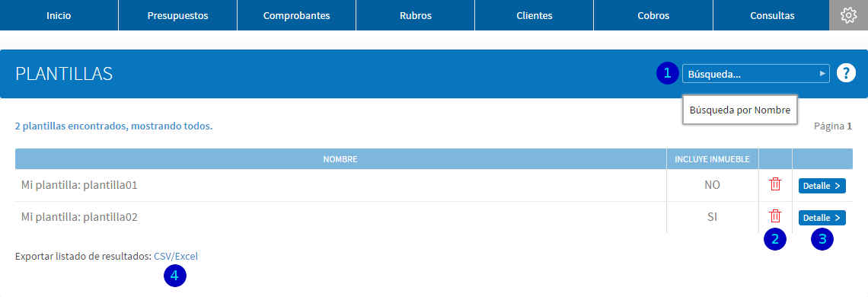This screenshot has width=868, height=297.
Task: Open Detalle for plantilla01
Action: pos(822,186)
